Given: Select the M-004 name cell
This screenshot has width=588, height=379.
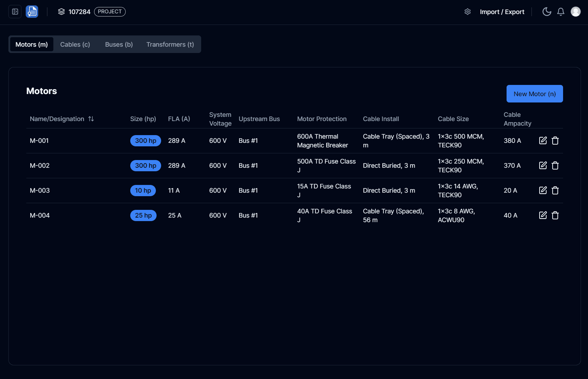Looking at the screenshot, I should pyautogui.click(x=40, y=215).
